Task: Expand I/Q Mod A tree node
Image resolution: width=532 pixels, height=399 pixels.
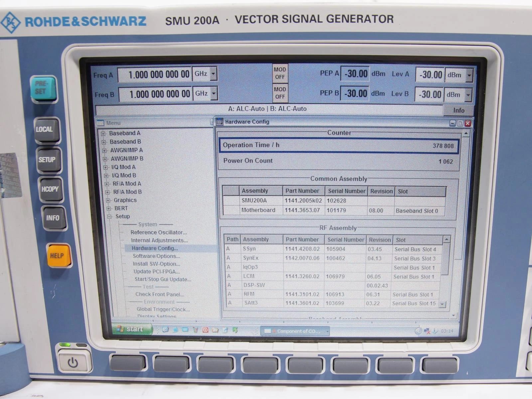Action: click(105, 167)
